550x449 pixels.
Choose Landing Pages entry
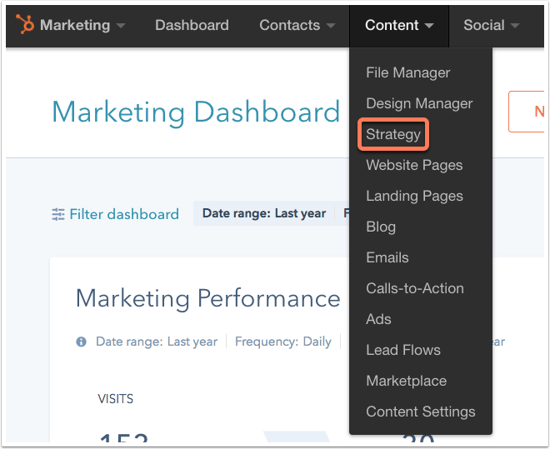[415, 196]
